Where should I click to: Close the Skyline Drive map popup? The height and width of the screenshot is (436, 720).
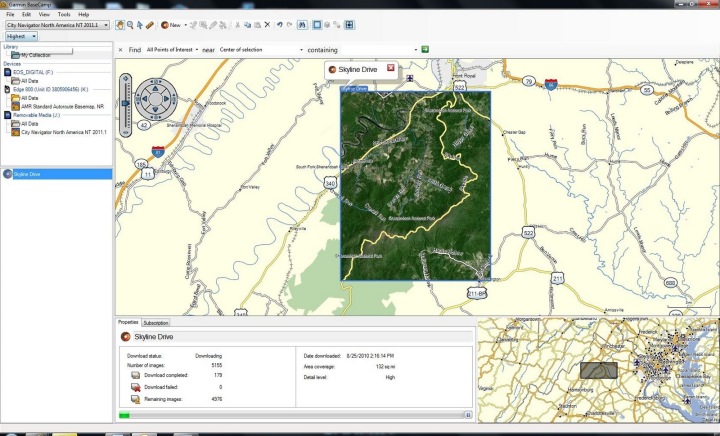391,68
